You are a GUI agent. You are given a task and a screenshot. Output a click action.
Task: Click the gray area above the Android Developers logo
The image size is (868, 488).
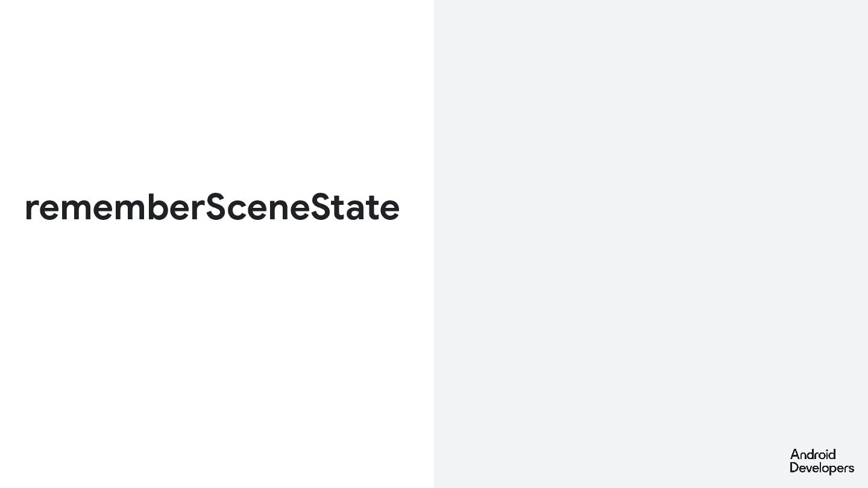pyautogui.click(x=822, y=392)
